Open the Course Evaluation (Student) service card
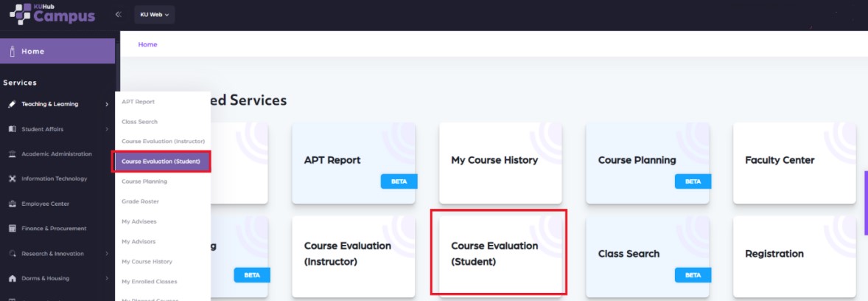This screenshot has width=868, height=301. click(499, 252)
